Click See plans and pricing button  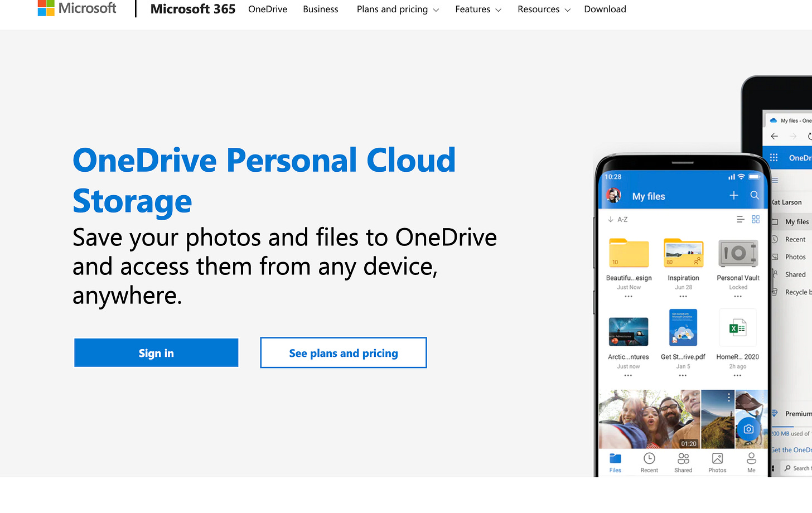point(344,353)
